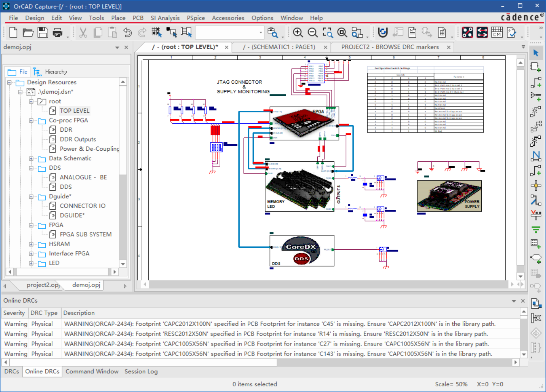Collapse the DDS folder node

coord(31,168)
